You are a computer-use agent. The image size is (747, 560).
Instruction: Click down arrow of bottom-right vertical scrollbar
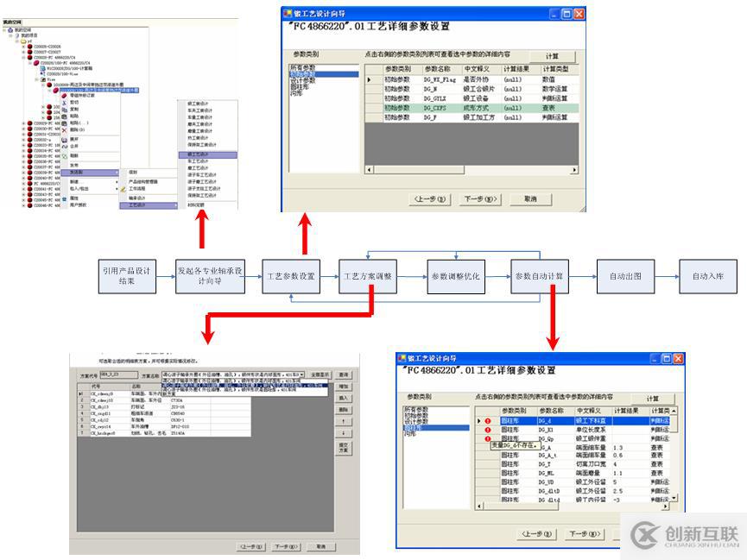(674, 498)
